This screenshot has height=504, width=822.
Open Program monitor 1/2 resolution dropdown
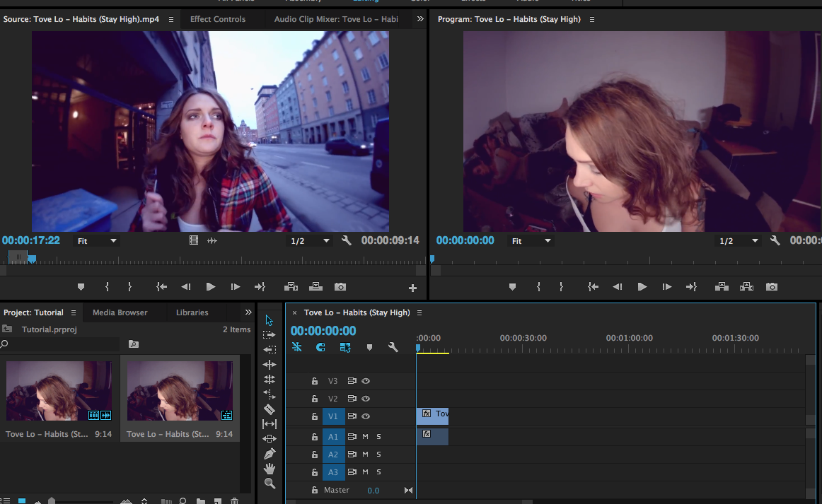click(739, 241)
